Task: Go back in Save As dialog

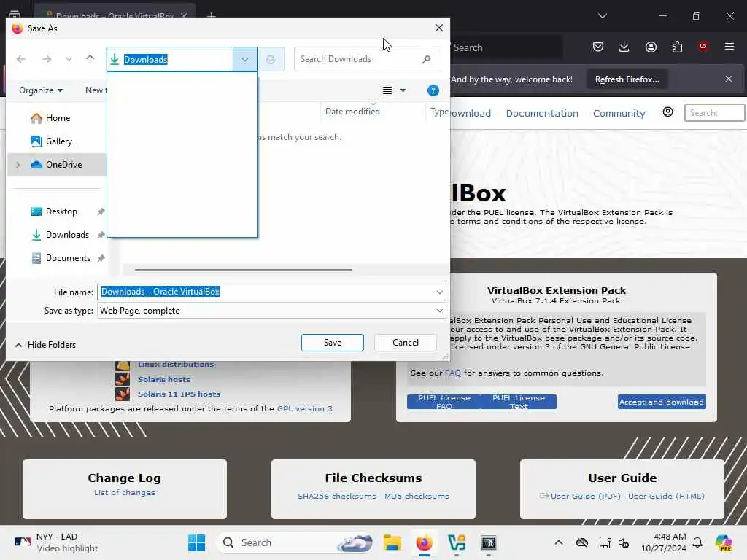Action: [21, 59]
